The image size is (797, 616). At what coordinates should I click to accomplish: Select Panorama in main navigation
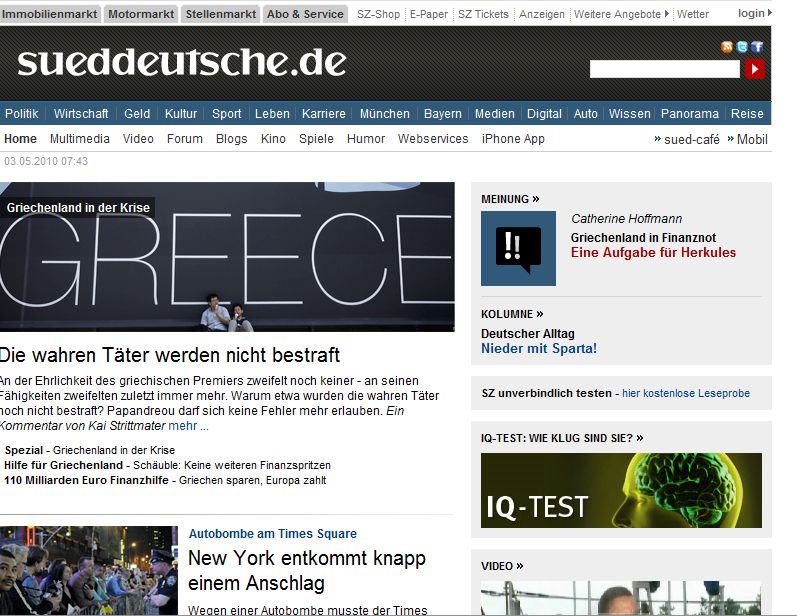pos(689,113)
